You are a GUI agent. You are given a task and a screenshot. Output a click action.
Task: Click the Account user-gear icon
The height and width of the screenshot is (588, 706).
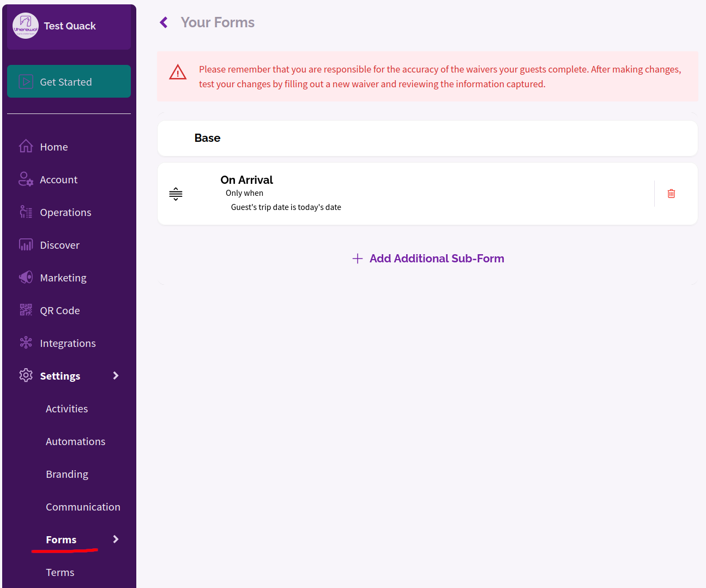click(x=26, y=179)
